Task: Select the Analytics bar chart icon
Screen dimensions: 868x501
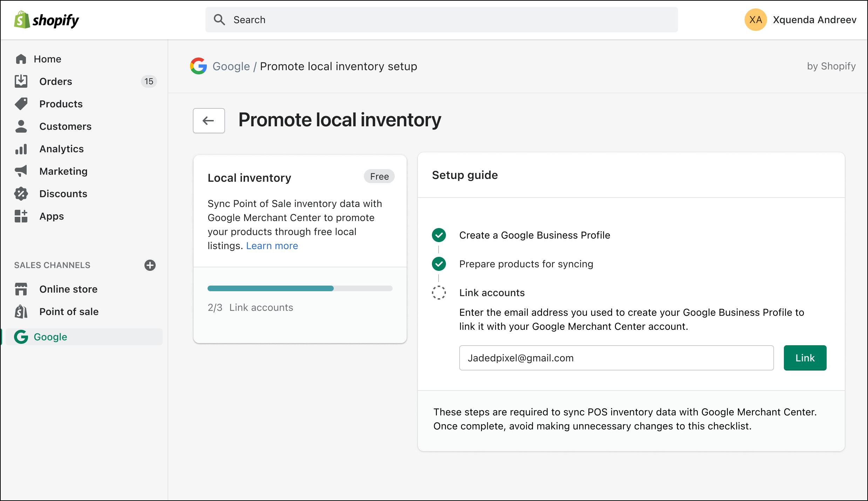Action: [21, 149]
